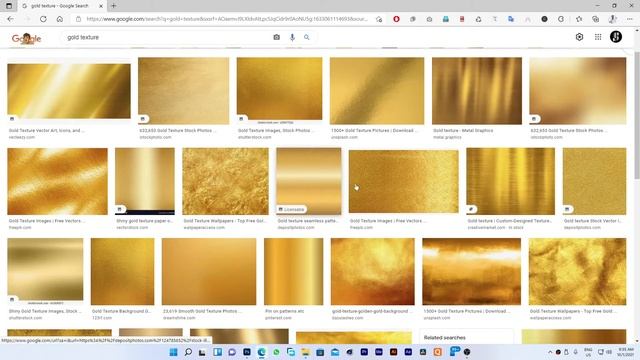Open the Licensable seamless pattern thumbnail
The image size is (640, 360).
click(x=309, y=181)
